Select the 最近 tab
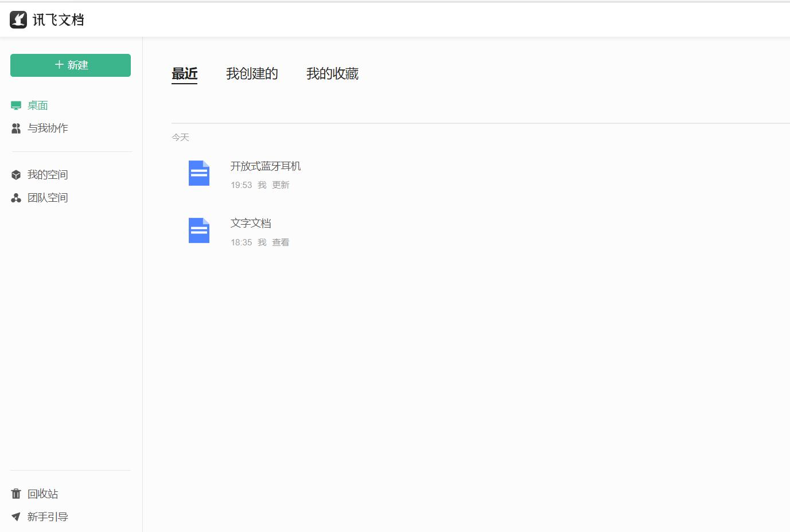Screen dimensions: 790x532 (184, 73)
